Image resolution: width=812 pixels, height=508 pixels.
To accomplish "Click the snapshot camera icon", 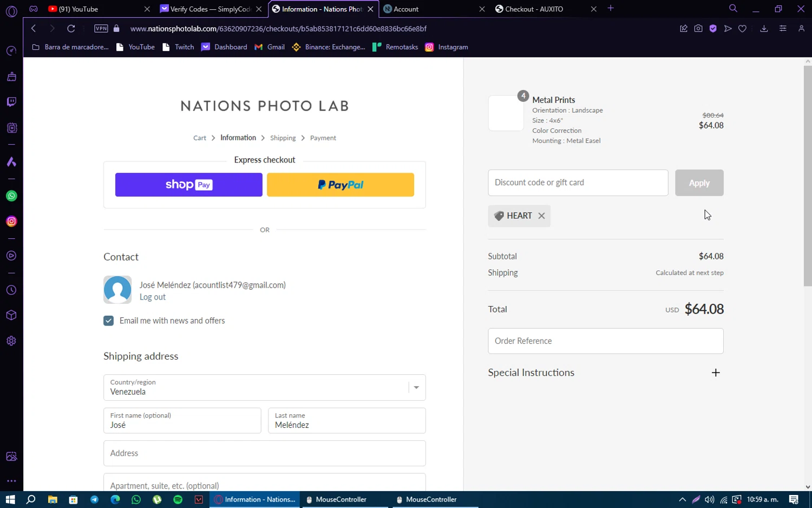I will click(698, 29).
